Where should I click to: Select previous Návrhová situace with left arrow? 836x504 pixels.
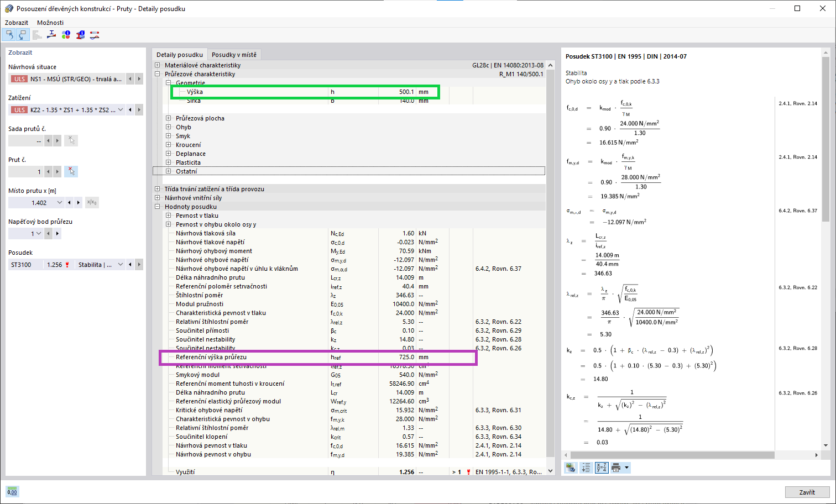[130, 78]
